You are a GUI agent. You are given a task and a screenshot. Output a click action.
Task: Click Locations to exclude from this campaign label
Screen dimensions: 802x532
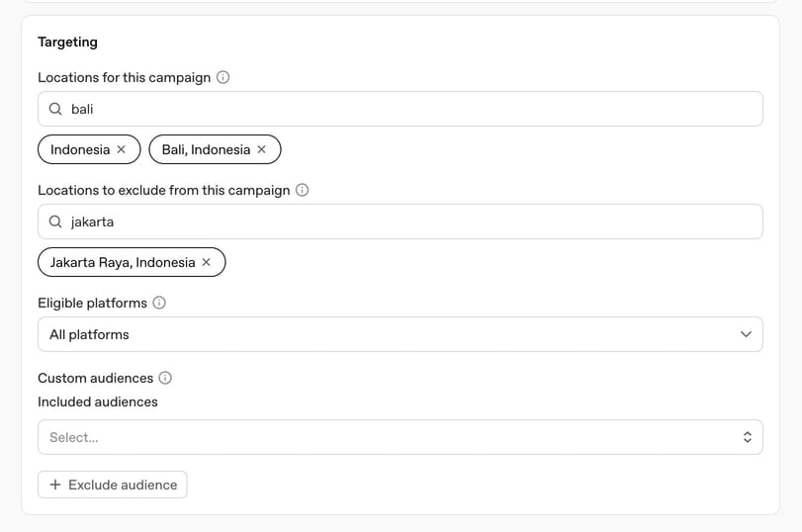coord(164,190)
